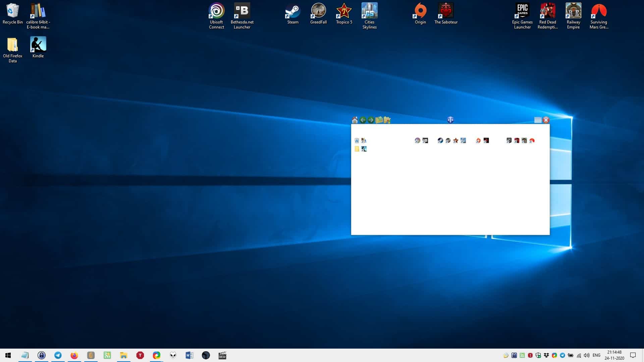The width and height of the screenshot is (644, 362).
Task: Click the mini yellow folder icon inside the window
Action: tap(357, 149)
